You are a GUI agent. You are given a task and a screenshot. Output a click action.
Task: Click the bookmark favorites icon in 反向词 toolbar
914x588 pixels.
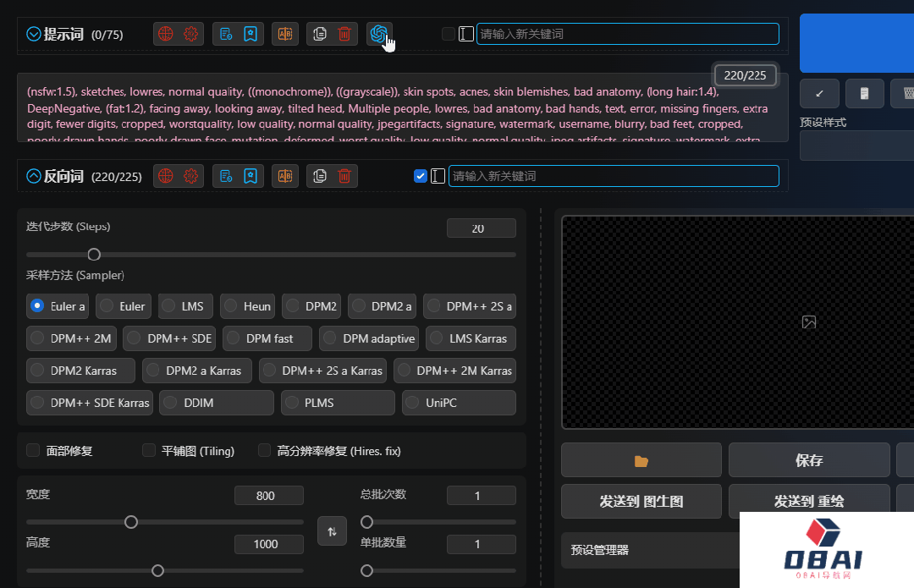(251, 176)
